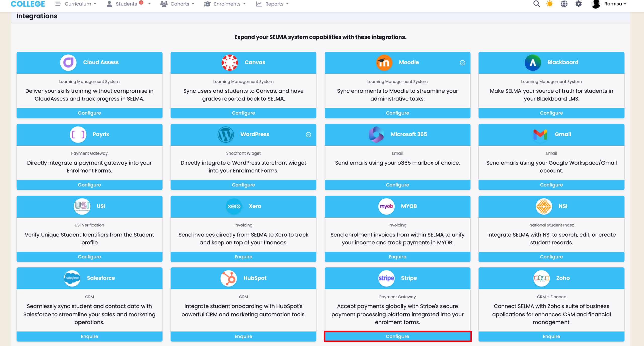Click the Gmail logo icon
Viewport: 644px width, 346px height.
pos(540,135)
